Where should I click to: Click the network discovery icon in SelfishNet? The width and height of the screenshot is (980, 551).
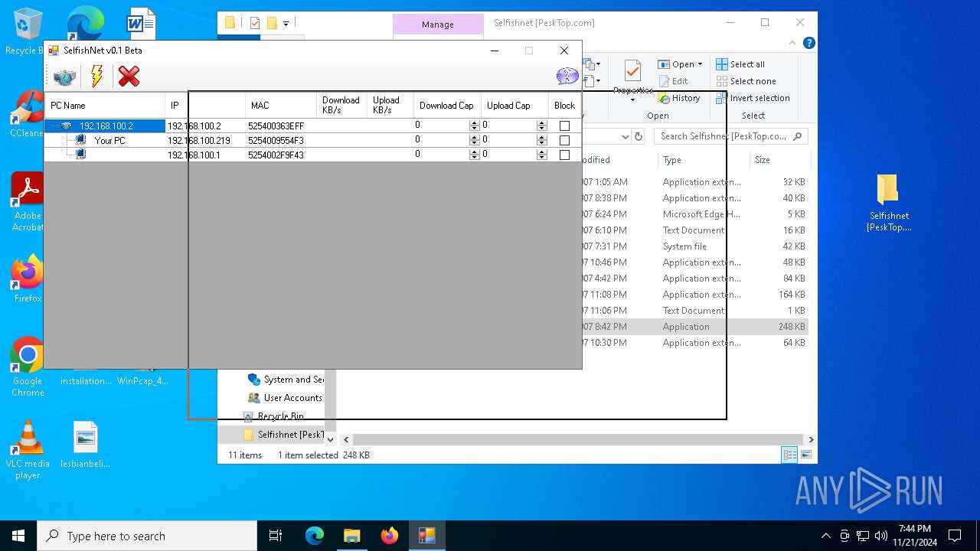[64, 77]
